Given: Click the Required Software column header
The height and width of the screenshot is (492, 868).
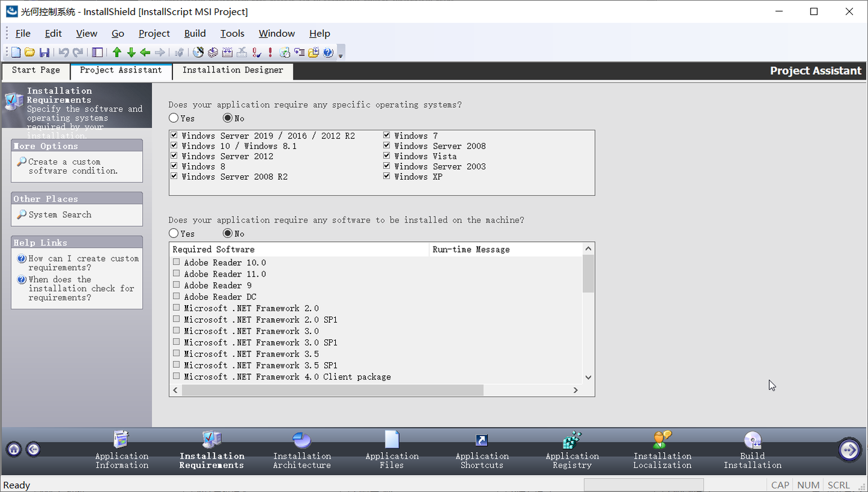Looking at the screenshot, I should tap(300, 250).
